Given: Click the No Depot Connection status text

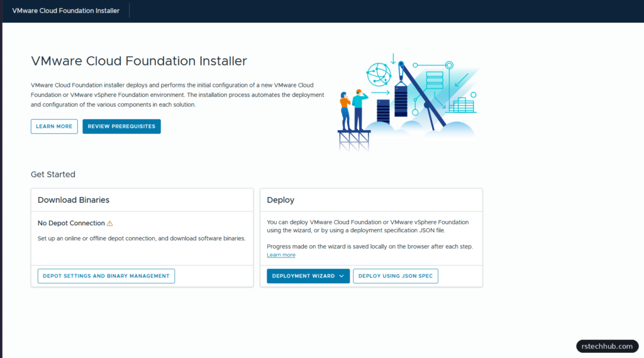Looking at the screenshot, I should pyautogui.click(x=71, y=223).
